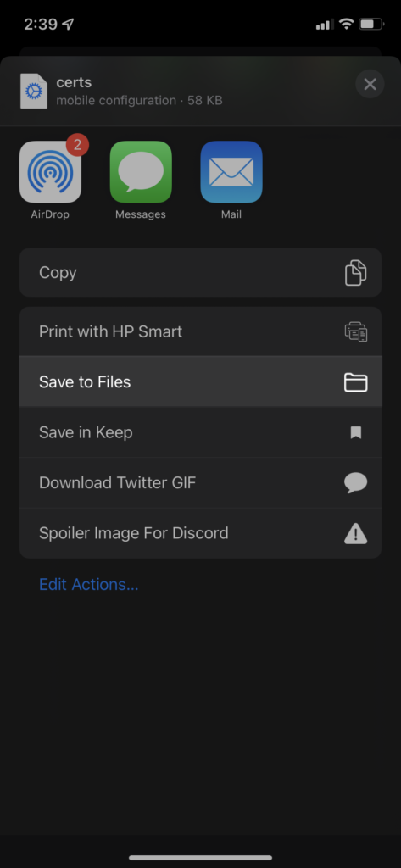The width and height of the screenshot is (401, 868).
Task: Select the Copy action
Action: [x=200, y=273]
